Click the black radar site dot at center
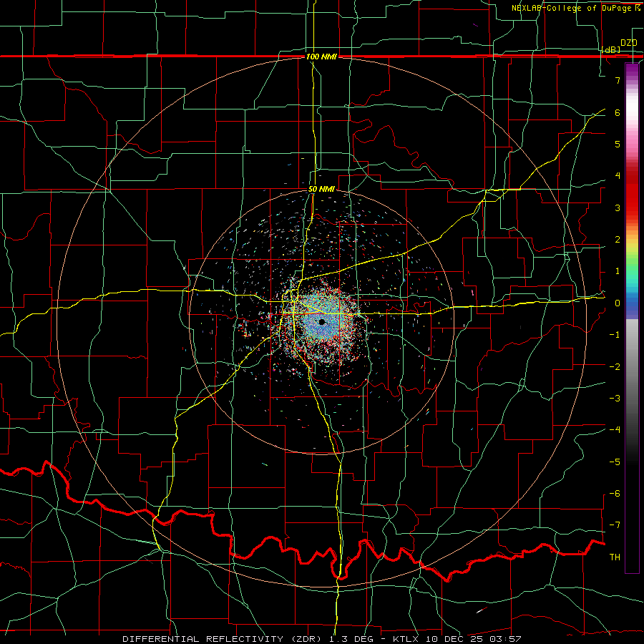The width and height of the screenshot is (644, 644). click(322, 322)
